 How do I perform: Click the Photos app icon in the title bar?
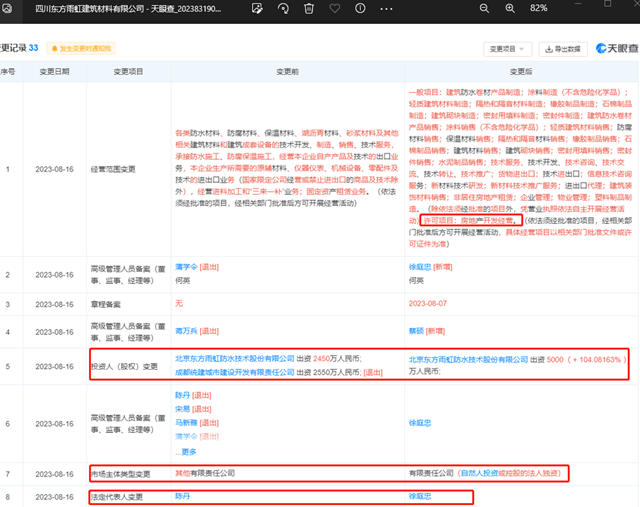[6, 8]
